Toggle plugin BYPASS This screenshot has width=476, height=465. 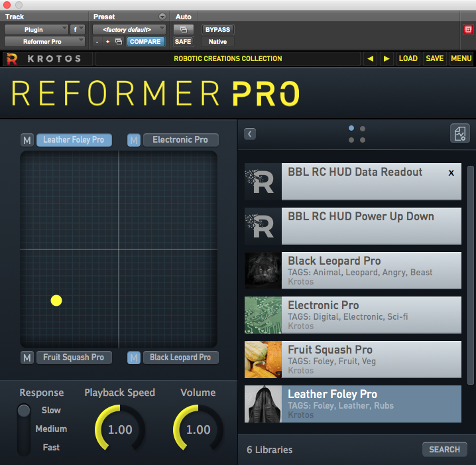click(x=217, y=30)
